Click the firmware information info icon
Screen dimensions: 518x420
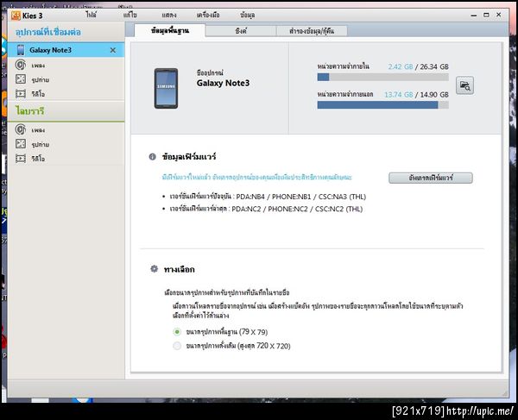[152, 157]
